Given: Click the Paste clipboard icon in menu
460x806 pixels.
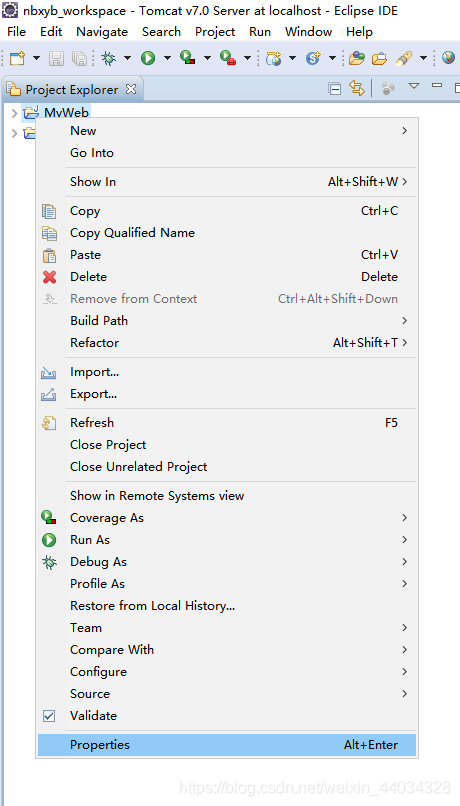Looking at the screenshot, I should (x=49, y=255).
